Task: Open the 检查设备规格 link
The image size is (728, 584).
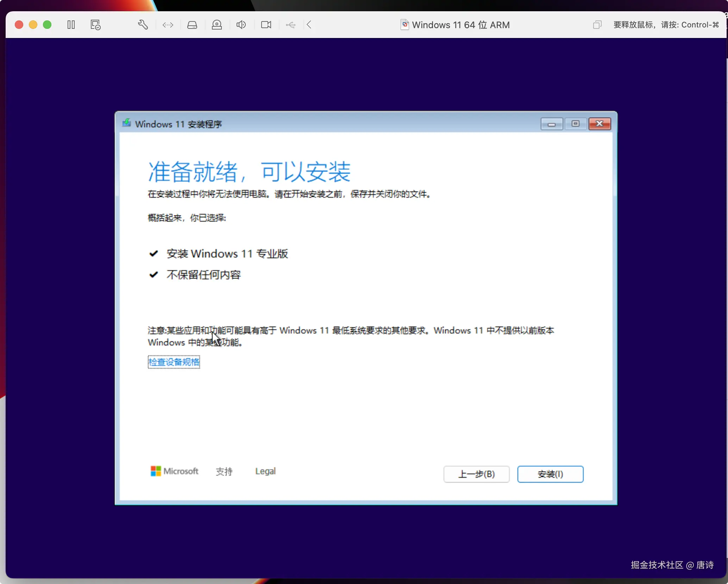Action: click(174, 362)
